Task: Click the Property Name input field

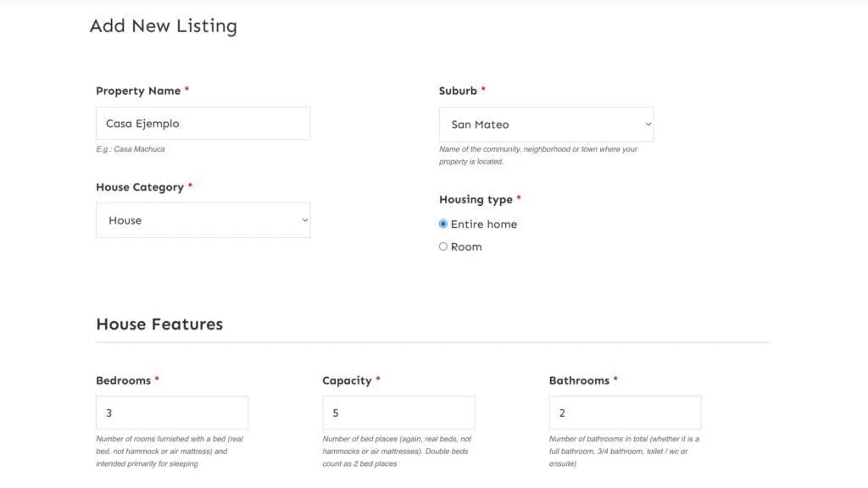Action: pyautogui.click(x=203, y=124)
